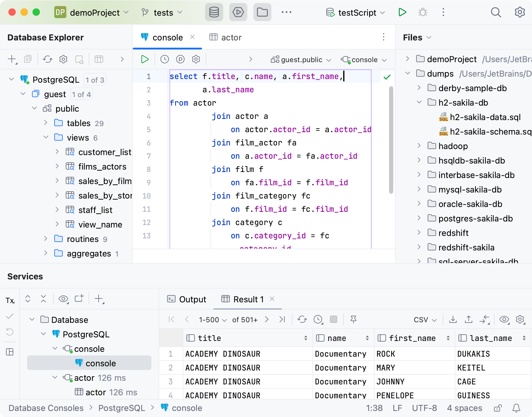
Task: Open IDE settings gear in title bar
Action: [x=520, y=12]
